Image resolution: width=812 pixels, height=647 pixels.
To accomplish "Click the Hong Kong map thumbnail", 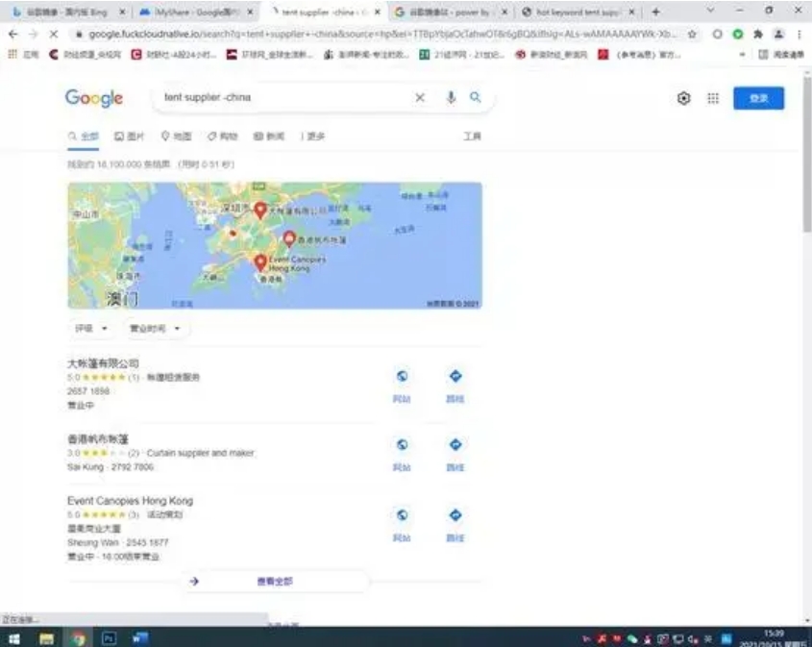I will [x=275, y=245].
